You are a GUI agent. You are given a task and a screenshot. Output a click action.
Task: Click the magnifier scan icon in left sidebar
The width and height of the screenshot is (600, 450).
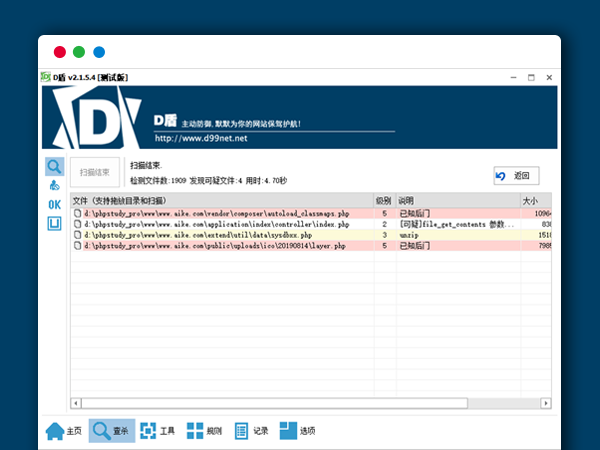(54, 166)
